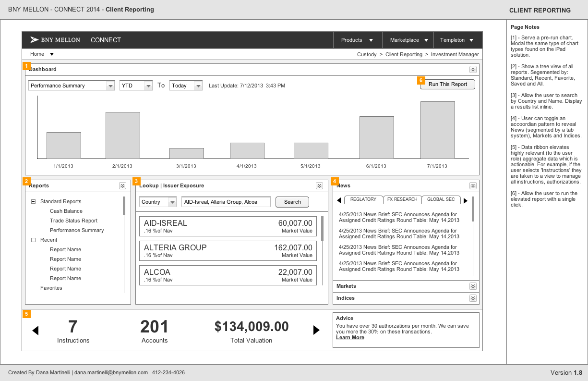Go to previous data ribbon items
This screenshot has width=588, height=381.
tap(35, 330)
